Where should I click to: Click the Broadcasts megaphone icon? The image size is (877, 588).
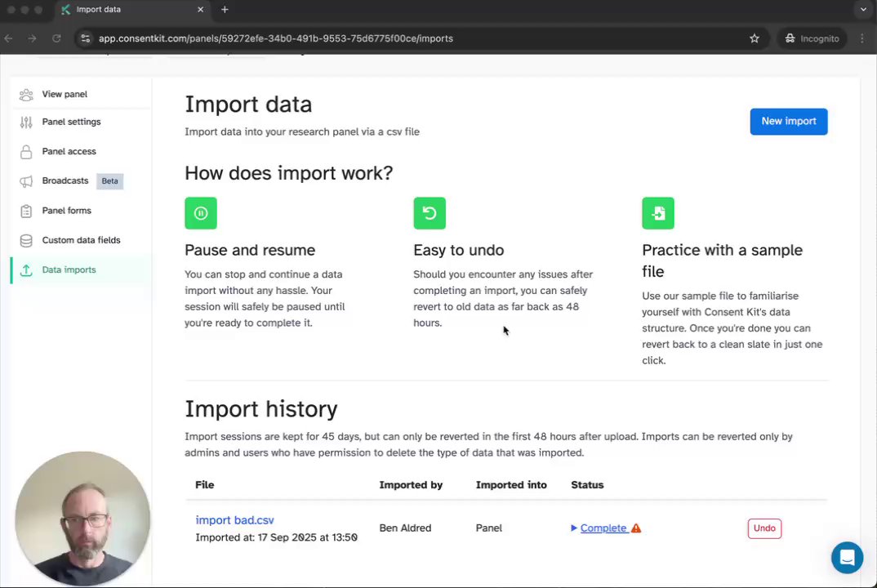click(26, 181)
